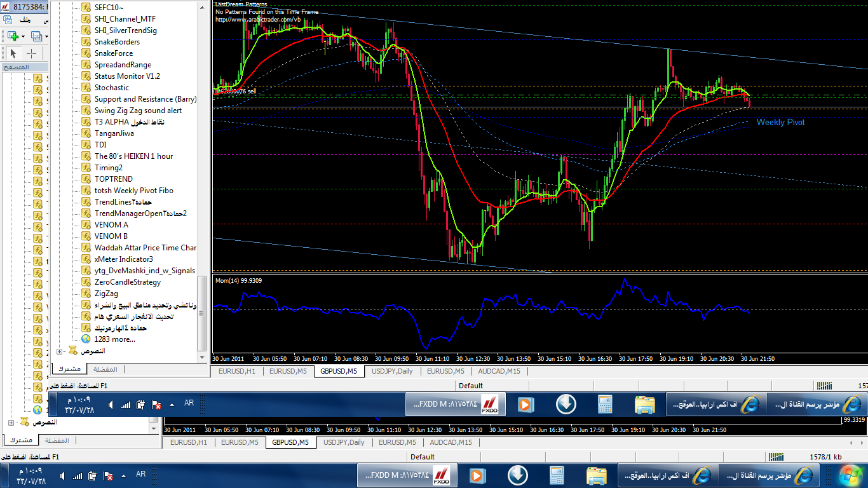Select Timing2 indicator row
Screen dimensions: 868x488
[x=108, y=168]
